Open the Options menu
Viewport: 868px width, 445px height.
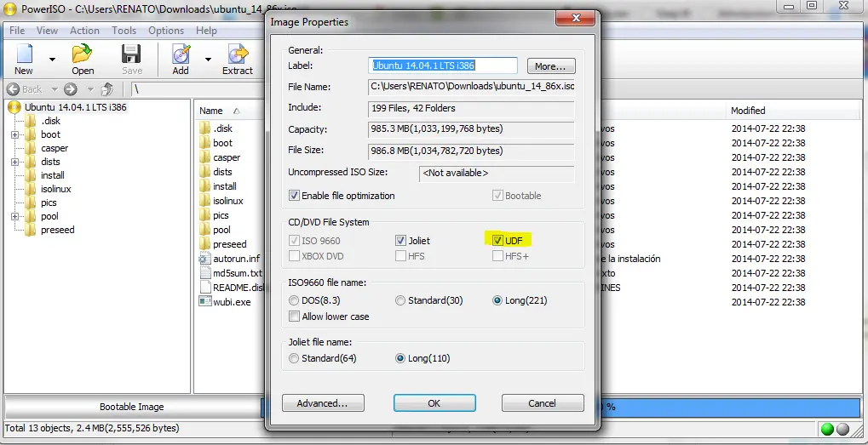click(166, 31)
